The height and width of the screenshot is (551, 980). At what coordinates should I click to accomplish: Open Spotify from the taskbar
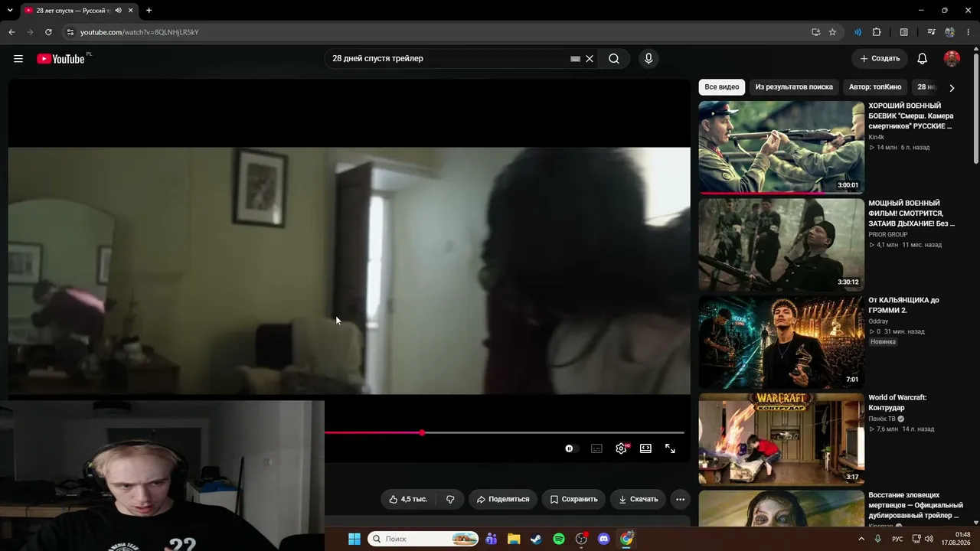tap(559, 539)
